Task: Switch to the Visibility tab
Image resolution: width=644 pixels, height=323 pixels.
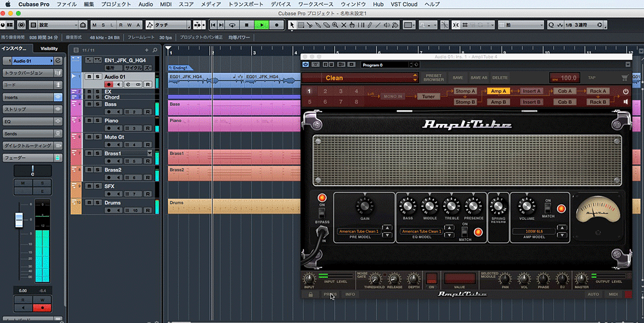Action: pyautogui.click(x=50, y=48)
